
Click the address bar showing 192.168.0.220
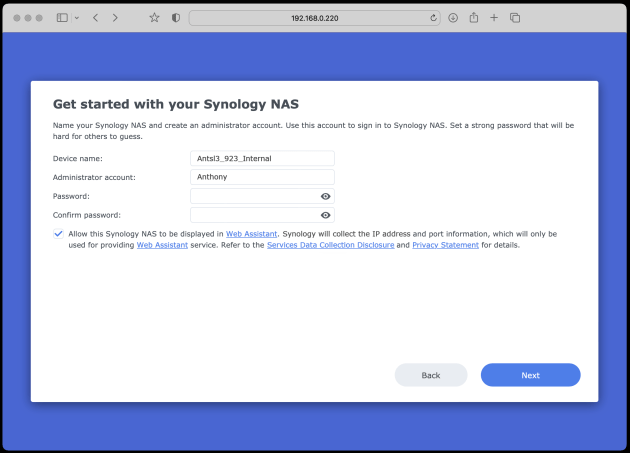pyautogui.click(x=315, y=18)
